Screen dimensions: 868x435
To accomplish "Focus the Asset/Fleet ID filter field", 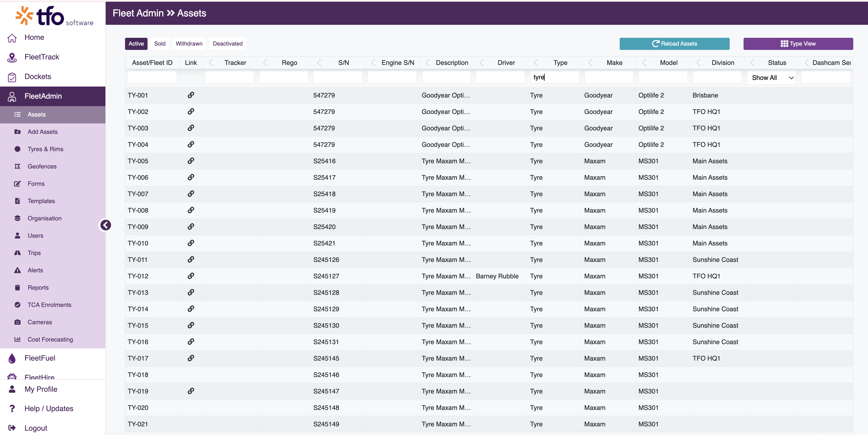I will pyautogui.click(x=152, y=77).
